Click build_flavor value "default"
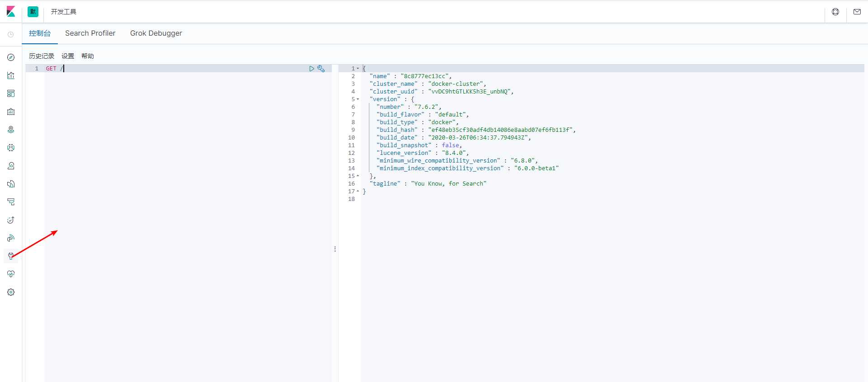The height and width of the screenshot is (382, 868). (x=450, y=115)
